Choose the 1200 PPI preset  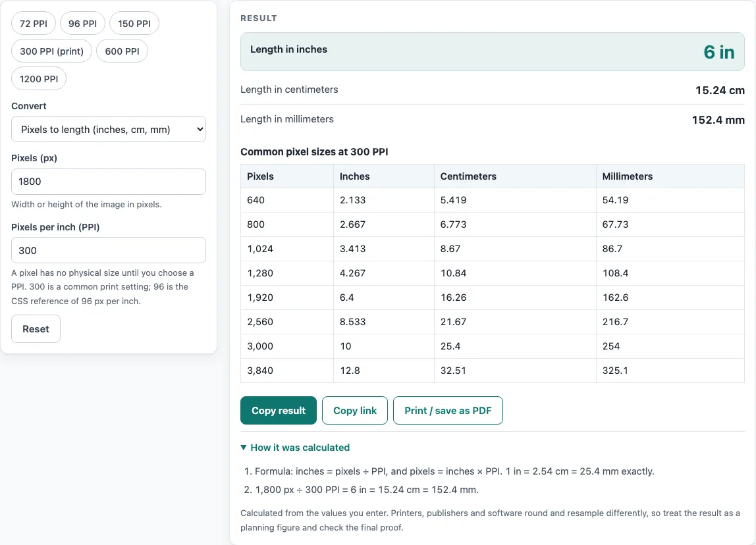[39, 78]
